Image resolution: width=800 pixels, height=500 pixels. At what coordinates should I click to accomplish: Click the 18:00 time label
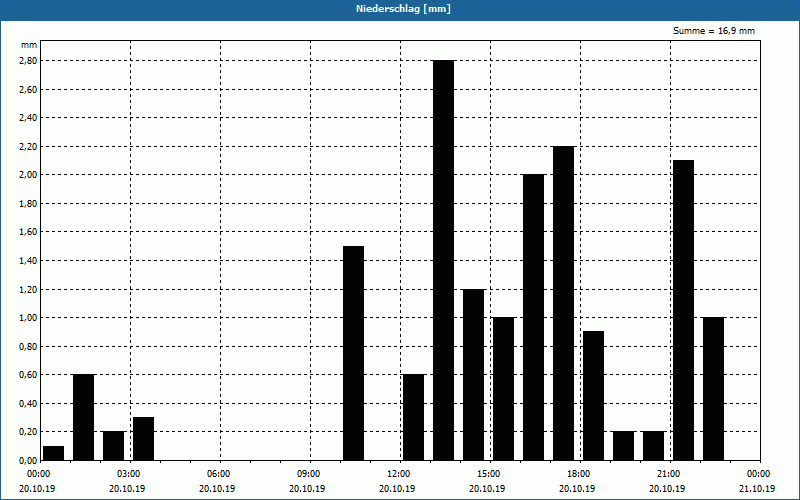[580, 474]
